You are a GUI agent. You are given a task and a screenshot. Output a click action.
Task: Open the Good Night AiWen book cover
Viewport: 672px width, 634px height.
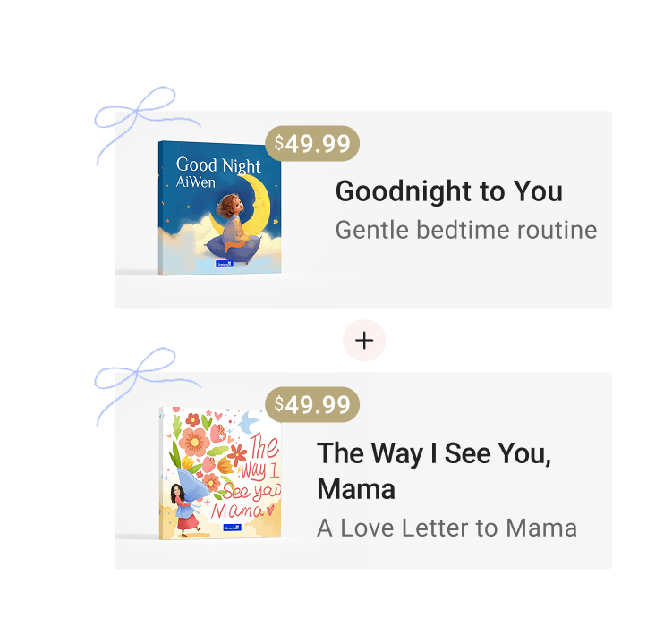pyautogui.click(x=220, y=208)
